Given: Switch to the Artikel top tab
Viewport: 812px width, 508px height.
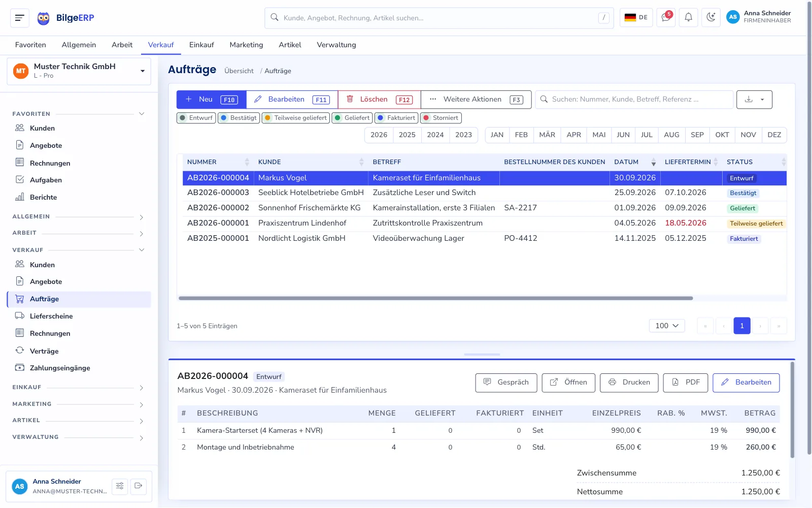Looking at the screenshot, I should click(290, 45).
